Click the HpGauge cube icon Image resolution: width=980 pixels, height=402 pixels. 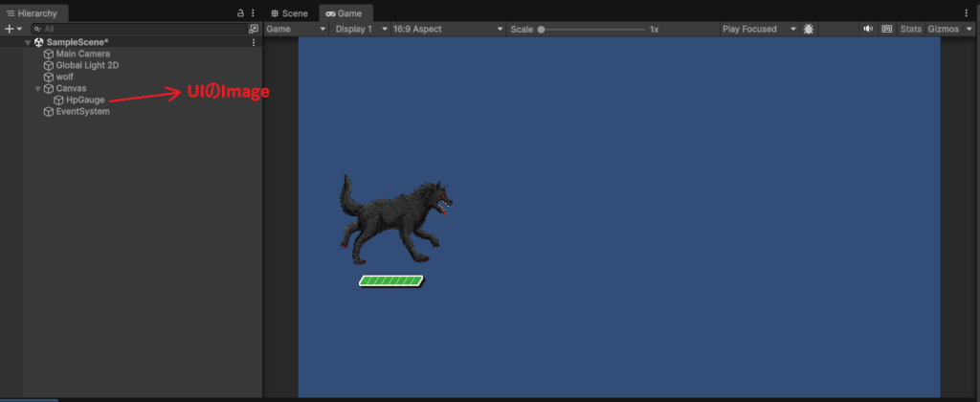(59, 100)
